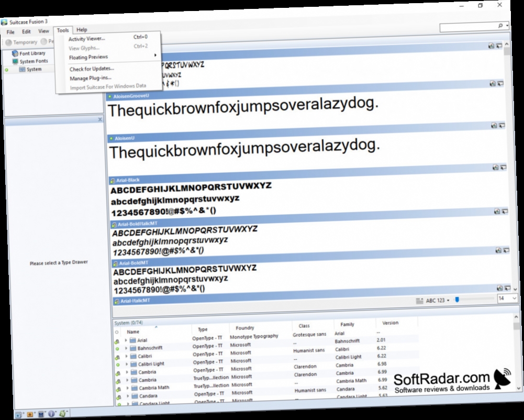Screen dimensions: 524x420
Task: Expand the Cambria Math family row
Action: pyautogui.click(x=128, y=388)
